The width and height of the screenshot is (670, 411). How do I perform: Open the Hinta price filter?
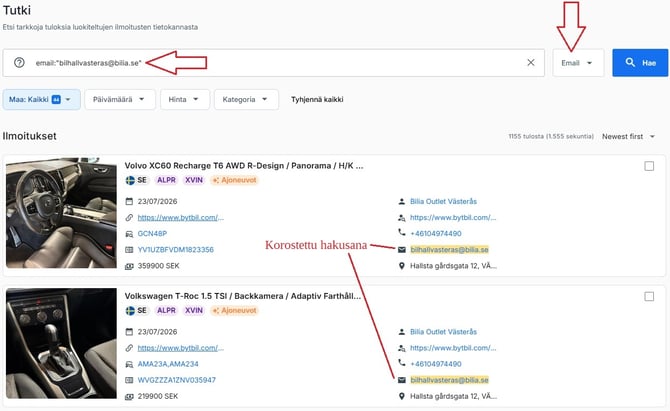(185, 100)
